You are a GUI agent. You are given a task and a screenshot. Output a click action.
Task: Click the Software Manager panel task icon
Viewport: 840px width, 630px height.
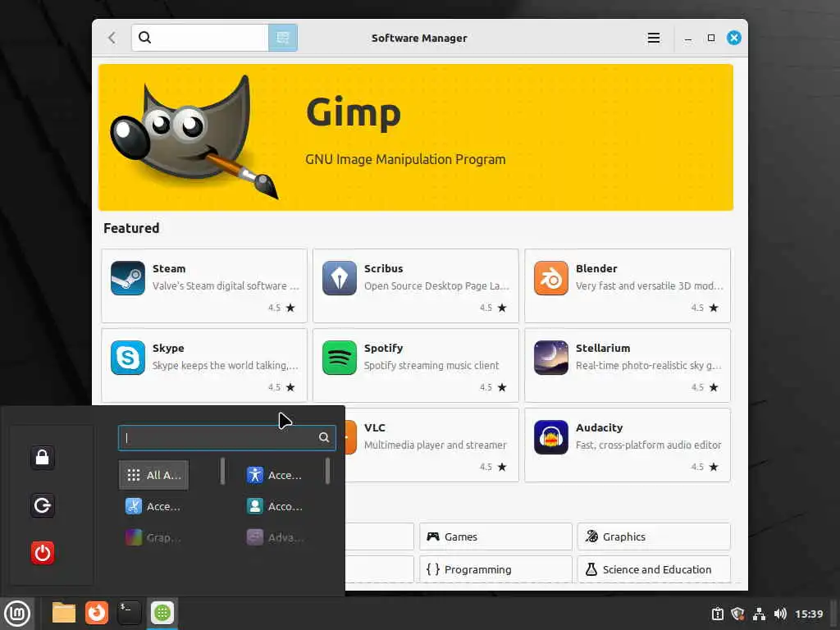[162, 612]
